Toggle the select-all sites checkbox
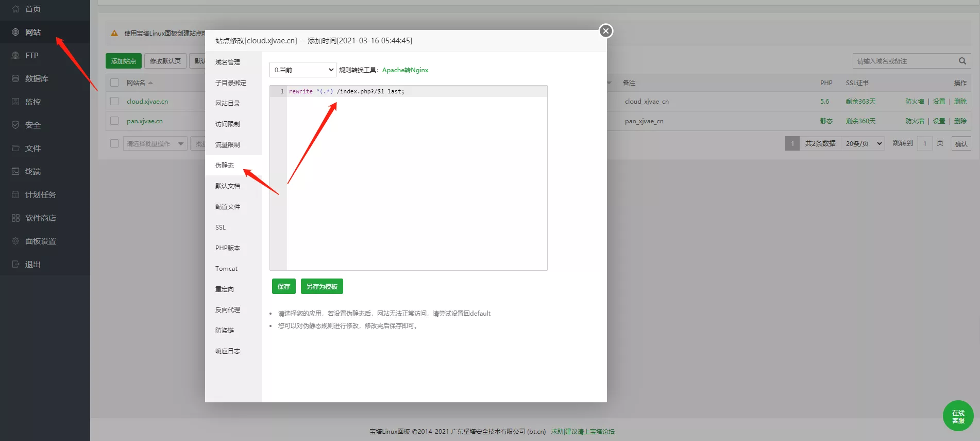Image resolution: width=980 pixels, height=441 pixels. (x=114, y=83)
